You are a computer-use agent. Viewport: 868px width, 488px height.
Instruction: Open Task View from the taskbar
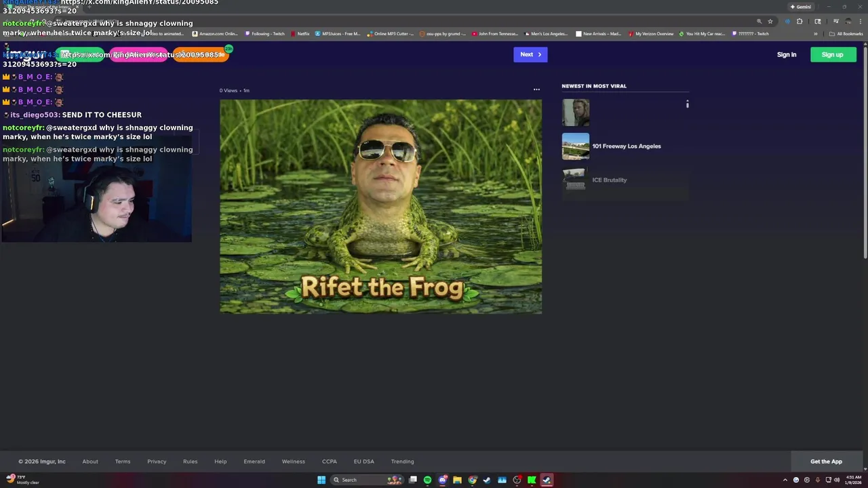click(412, 480)
